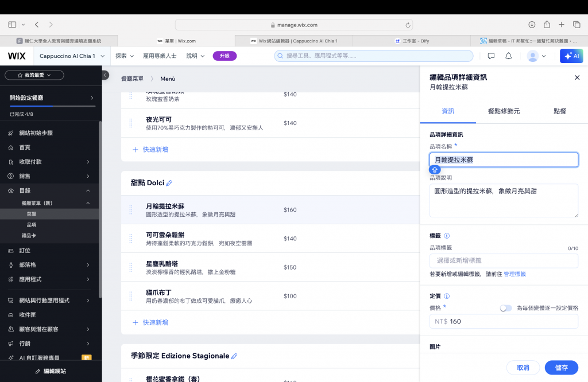Screen dimensions: 588x382
Task: Open the 說明 dropdown menu
Action: (x=195, y=56)
